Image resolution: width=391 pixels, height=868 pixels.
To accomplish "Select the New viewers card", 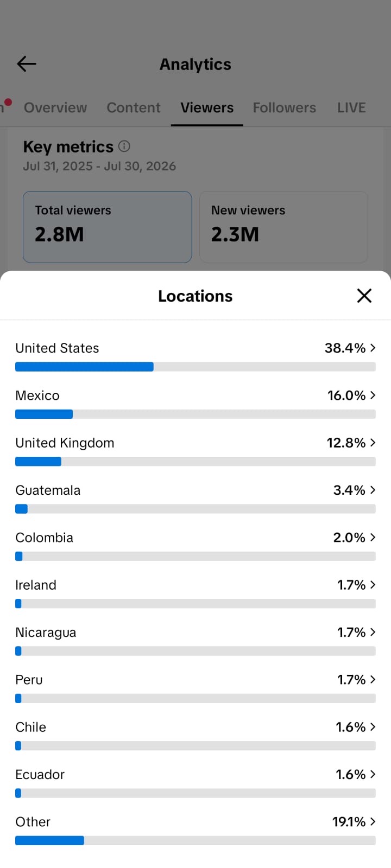I will click(283, 227).
